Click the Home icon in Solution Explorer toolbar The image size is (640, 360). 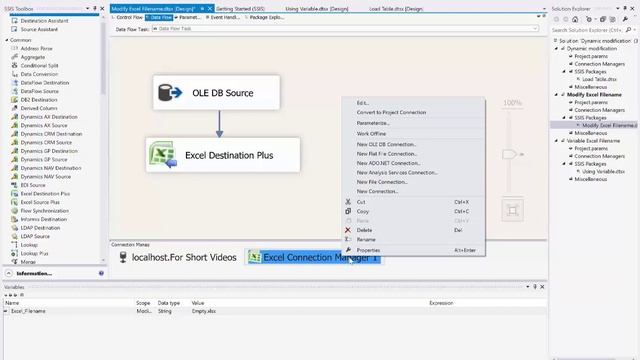(x=575, y=19)
